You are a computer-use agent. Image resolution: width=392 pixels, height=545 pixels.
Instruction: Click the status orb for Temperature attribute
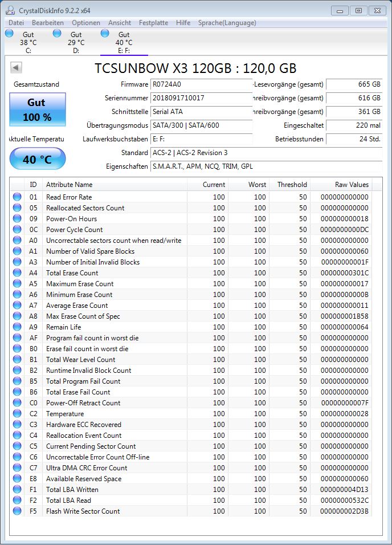[x=17, y=413]
